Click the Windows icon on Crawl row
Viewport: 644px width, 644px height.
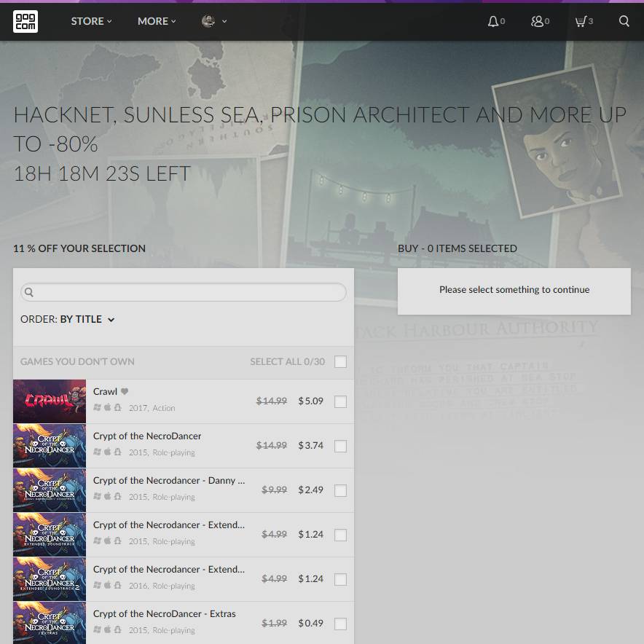pos(97,407)
